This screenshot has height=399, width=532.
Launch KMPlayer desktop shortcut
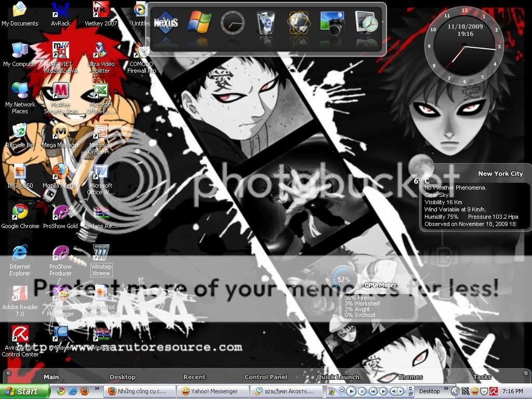[x=60, y=339]
